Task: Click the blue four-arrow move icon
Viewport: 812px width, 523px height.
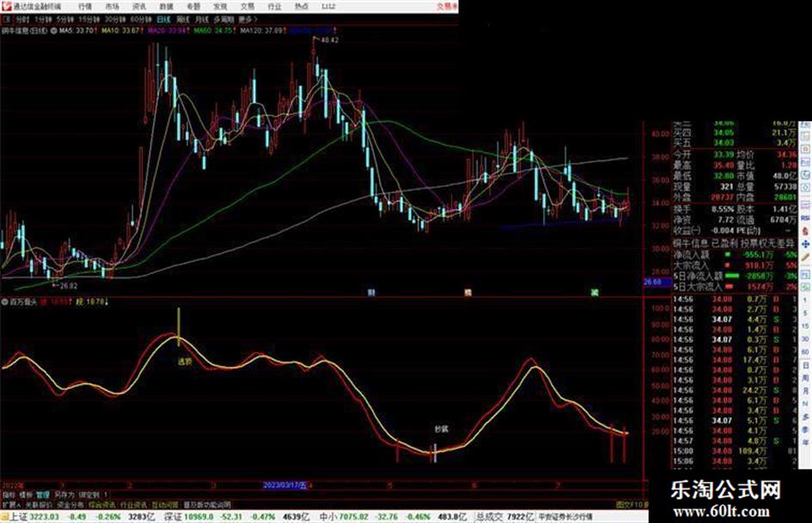Action: (x=805, y=243)
